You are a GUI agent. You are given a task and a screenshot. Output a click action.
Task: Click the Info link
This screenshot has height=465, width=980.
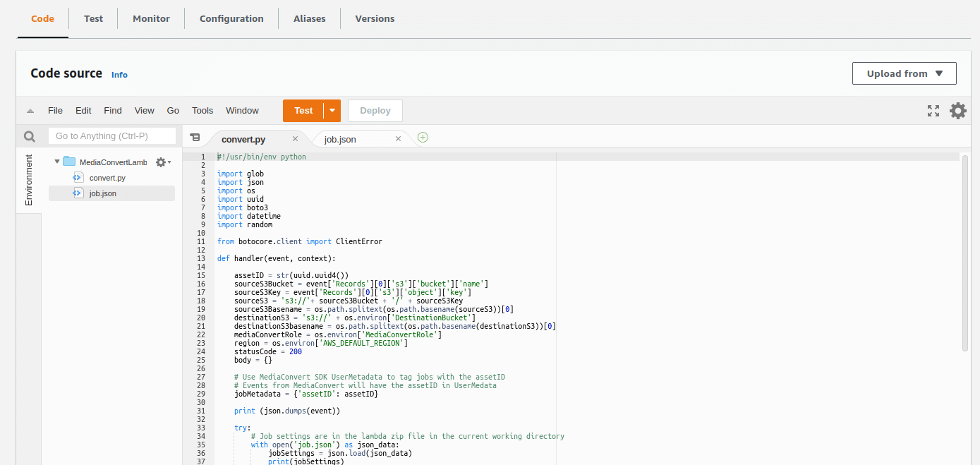click(119, 75)
